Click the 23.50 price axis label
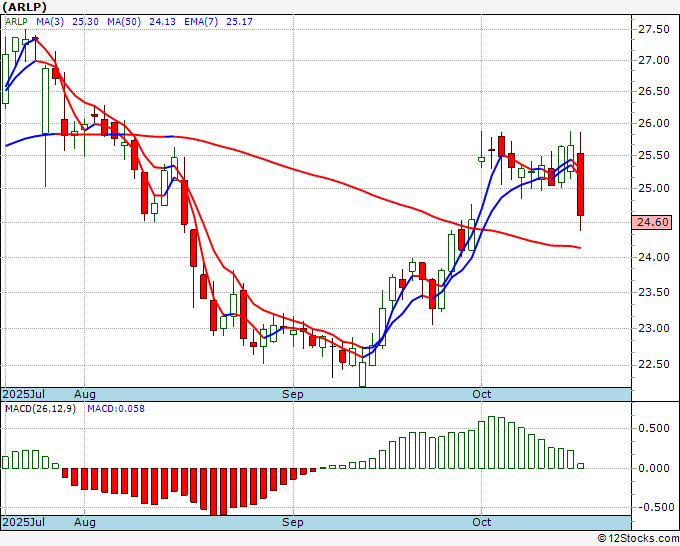This screenshot has width=680, height=546. click(654, 292)
